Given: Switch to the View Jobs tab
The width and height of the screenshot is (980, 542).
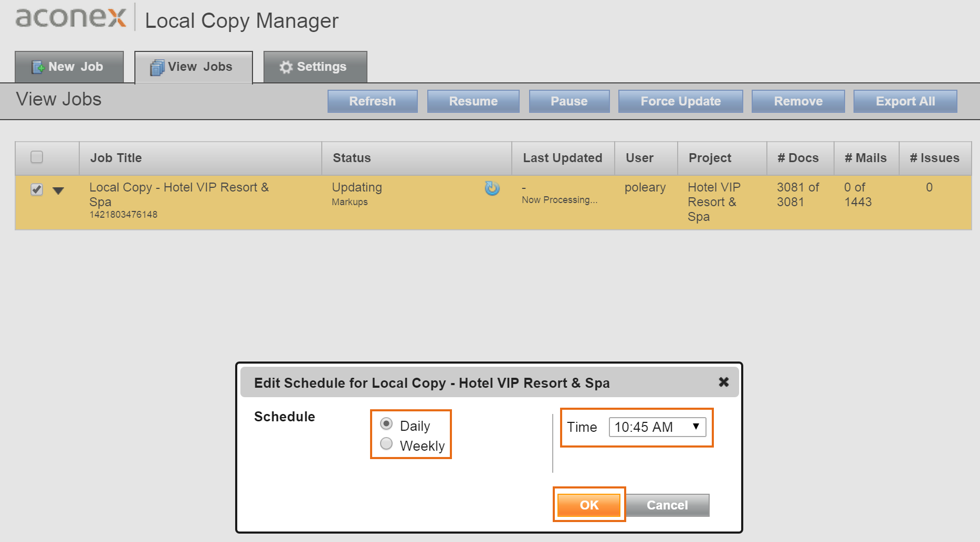Looking at the screenshot, I should coord(194,67).
